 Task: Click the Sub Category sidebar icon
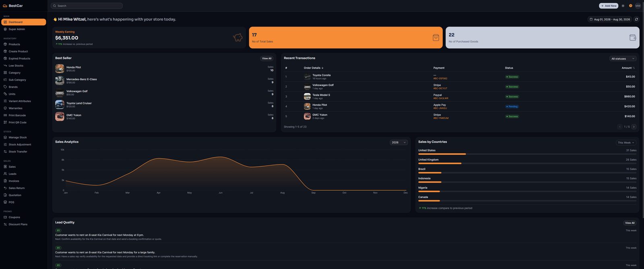pyautogui.click(x=5, y=80)
